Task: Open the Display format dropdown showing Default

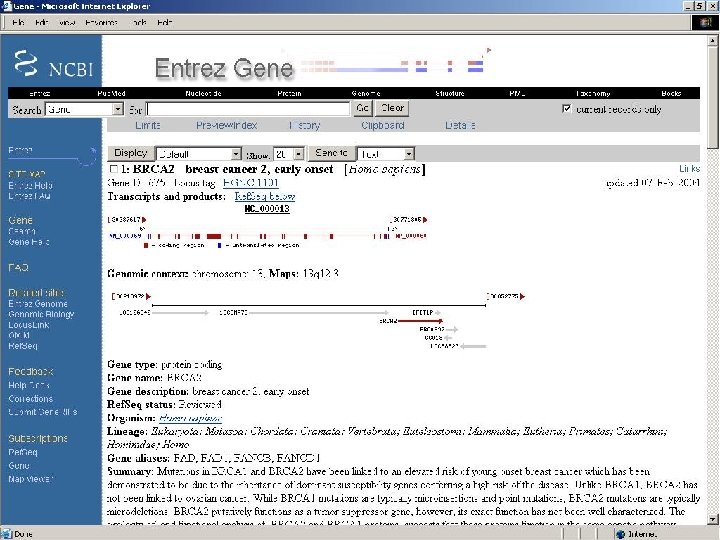Action: (x=236, y=154)
